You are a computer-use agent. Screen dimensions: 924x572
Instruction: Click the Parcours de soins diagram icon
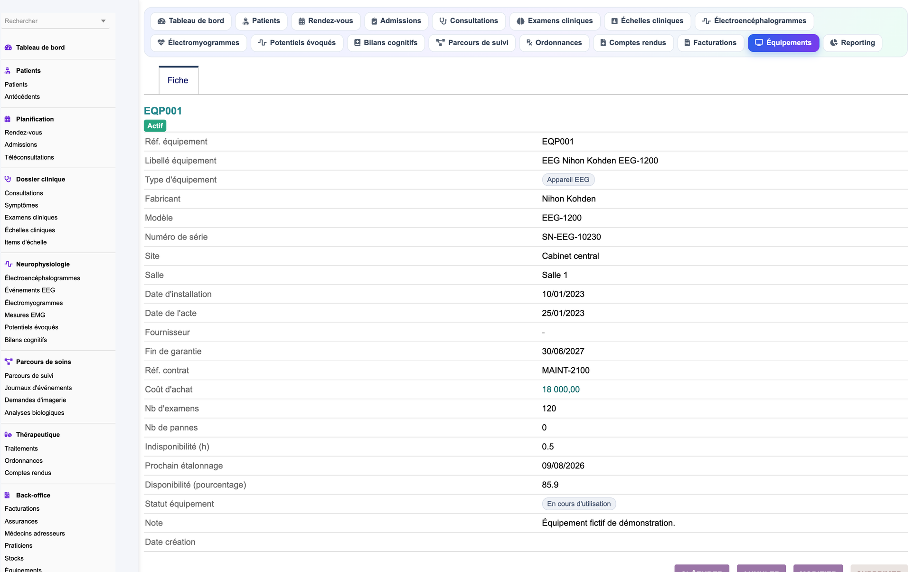coord(8,362)
